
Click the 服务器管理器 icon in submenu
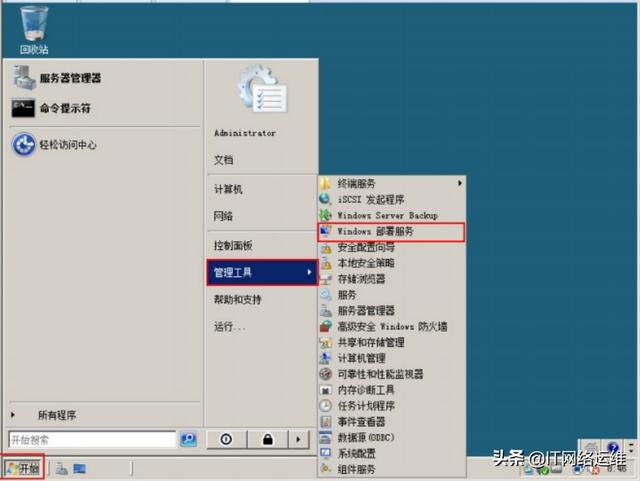[x=325, y=310]
